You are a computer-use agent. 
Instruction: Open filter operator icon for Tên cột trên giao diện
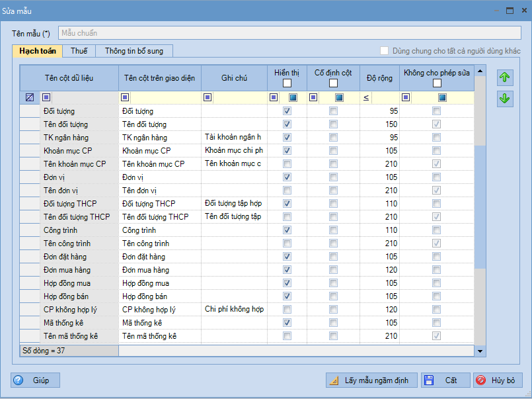click(x=125, y=98)
